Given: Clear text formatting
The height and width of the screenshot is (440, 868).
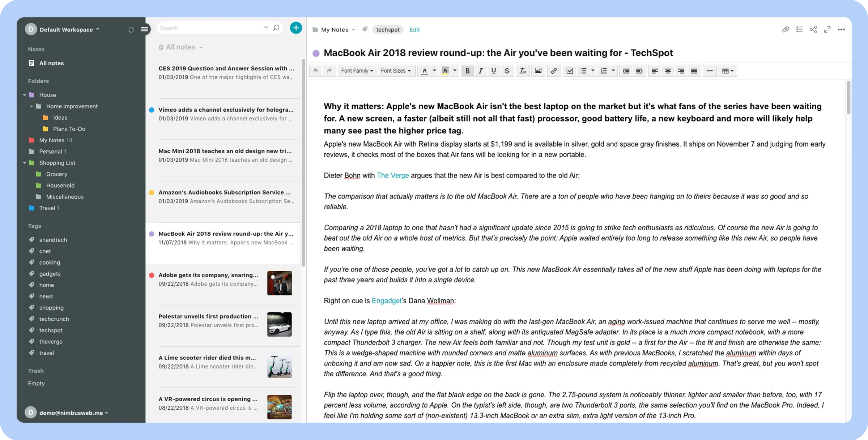Looking at the screenshot, I should tap(523, 71).
